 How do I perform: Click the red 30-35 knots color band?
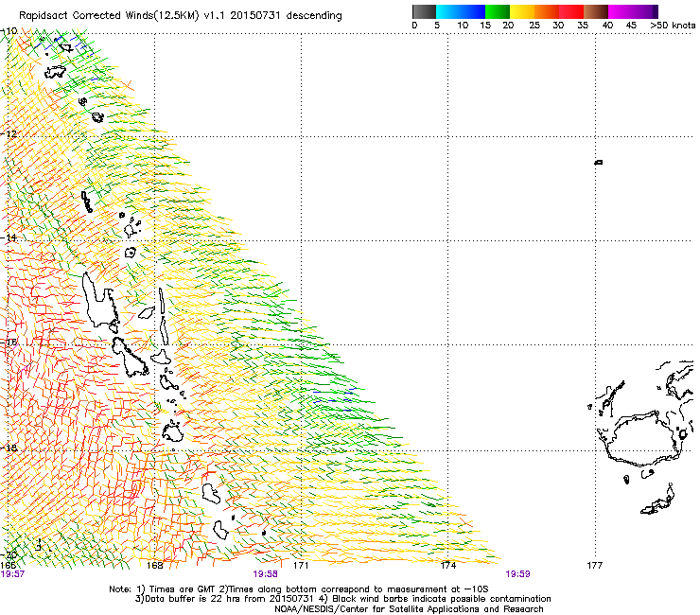(571, 11)
